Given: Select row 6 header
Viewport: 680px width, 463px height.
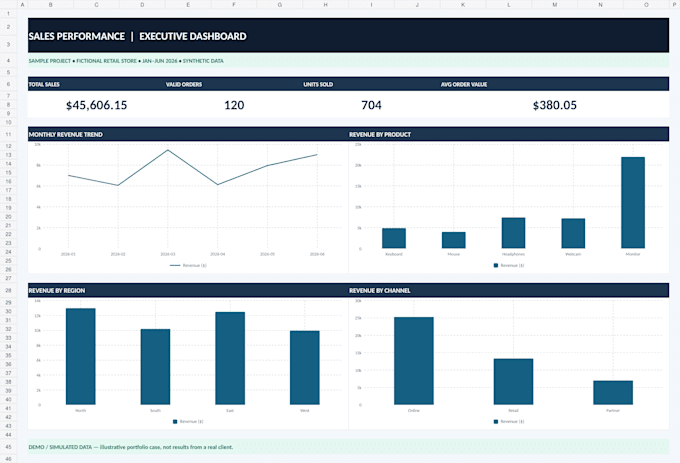Looking at the screenshot, I should pos(8,84).
